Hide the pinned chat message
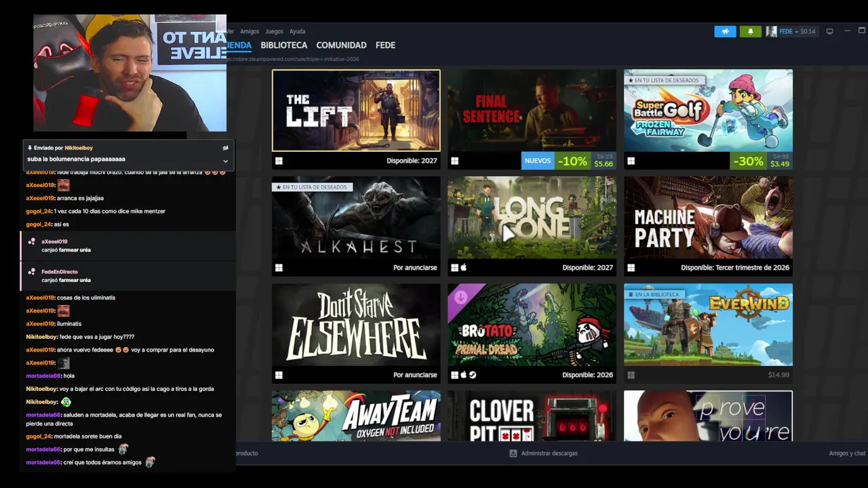Viewport: 868px width, 488px height. point(225,148)
